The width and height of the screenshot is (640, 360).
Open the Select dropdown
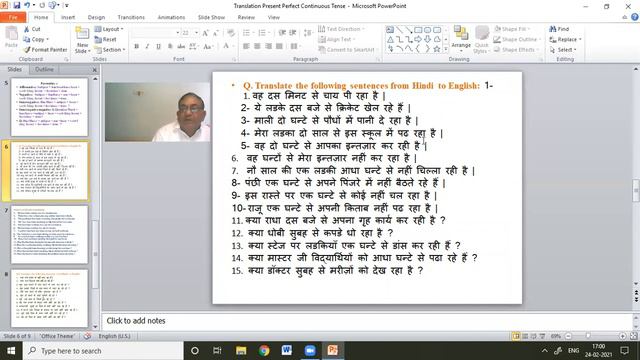coord(563,49)
